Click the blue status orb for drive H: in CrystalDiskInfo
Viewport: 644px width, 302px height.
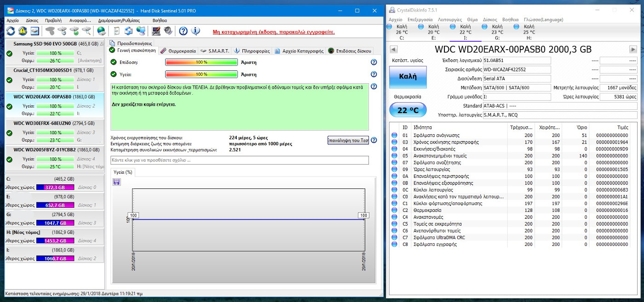tap(517, 27)
